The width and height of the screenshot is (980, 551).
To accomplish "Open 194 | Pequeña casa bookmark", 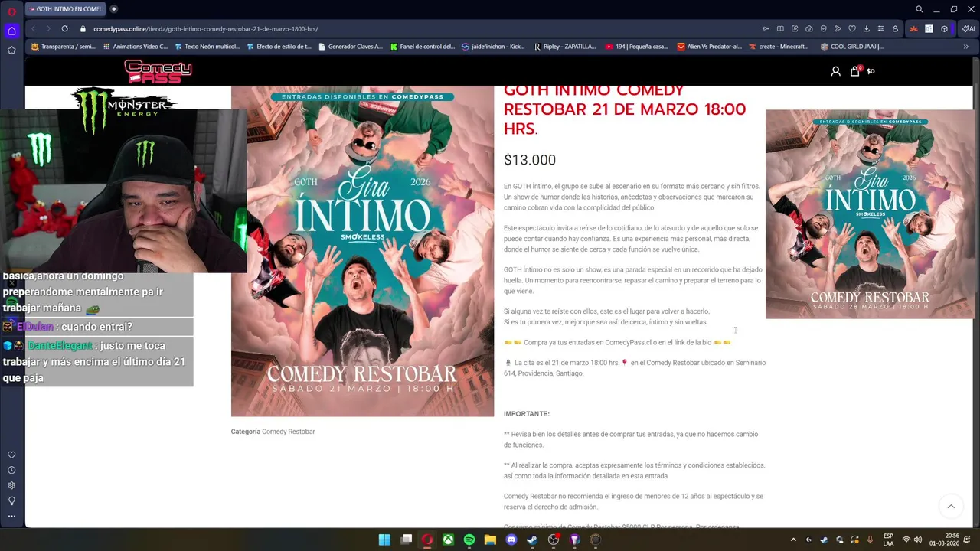I will pos(636,47).
